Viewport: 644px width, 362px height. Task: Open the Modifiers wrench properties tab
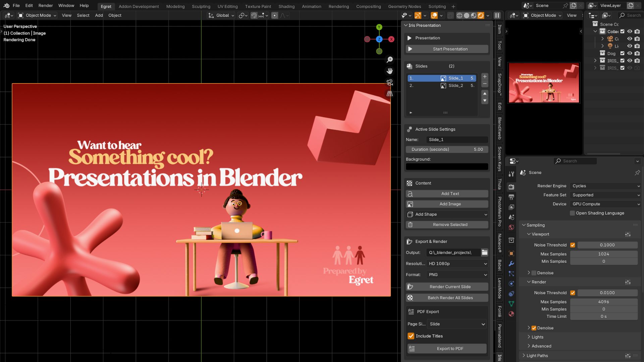511,263
